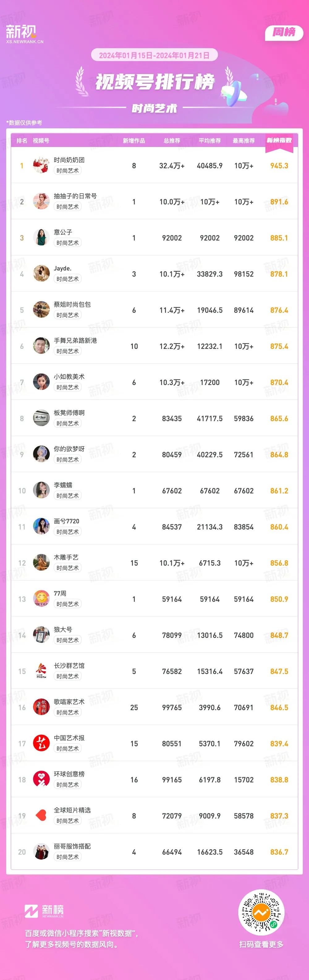Click the 长沙群艺馆 logo icon
The height and width of the screenshot is (980, 309).
point(41,671)
